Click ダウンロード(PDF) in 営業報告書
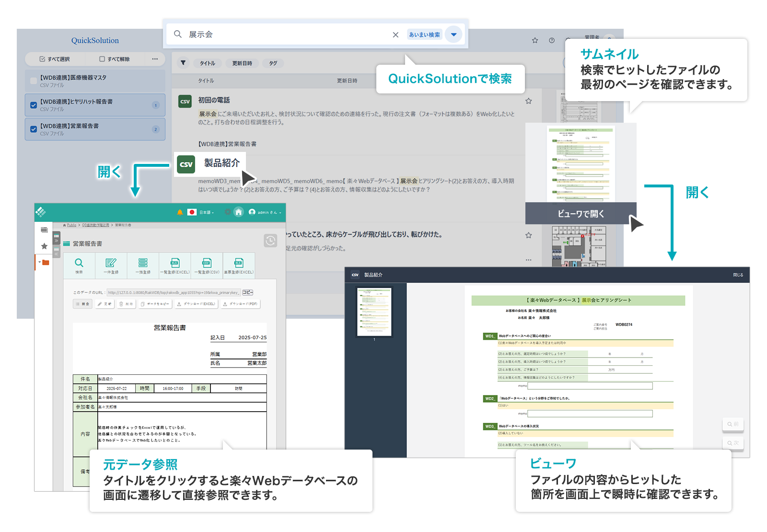767x532 pixels. point(240,304)
